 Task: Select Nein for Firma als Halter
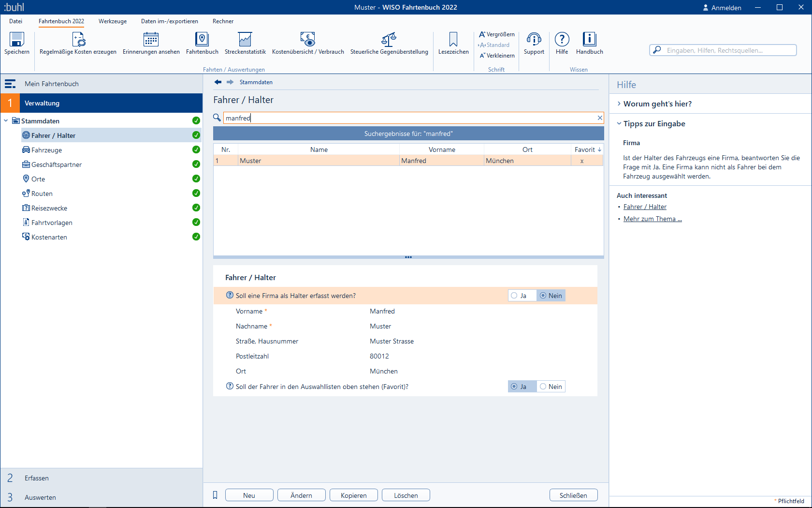[551, 296]
